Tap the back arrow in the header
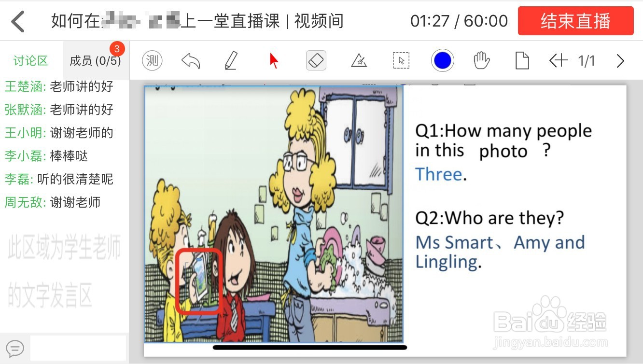 tap(18, 21)
